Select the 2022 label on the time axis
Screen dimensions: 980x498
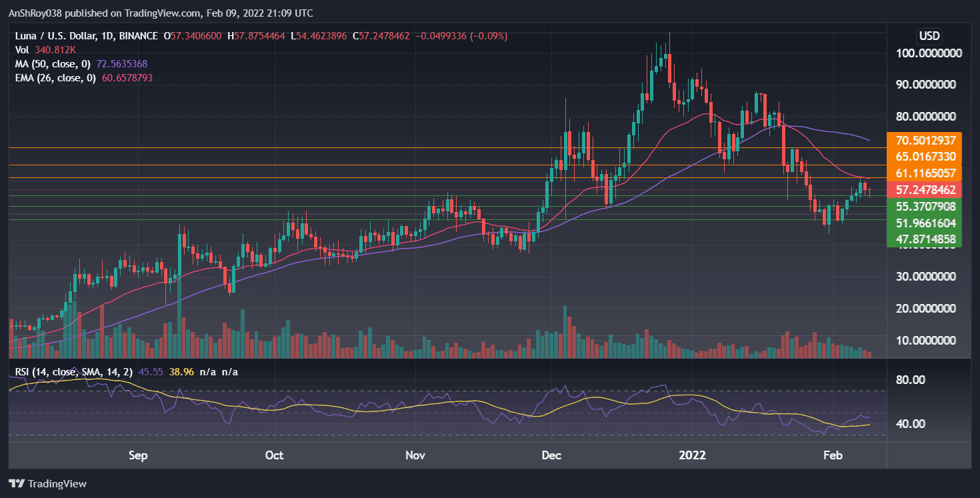693,455
